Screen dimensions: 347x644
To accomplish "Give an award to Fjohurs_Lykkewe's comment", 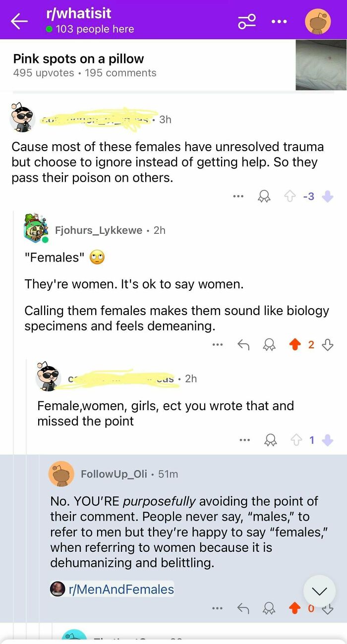I will point(269,344).
